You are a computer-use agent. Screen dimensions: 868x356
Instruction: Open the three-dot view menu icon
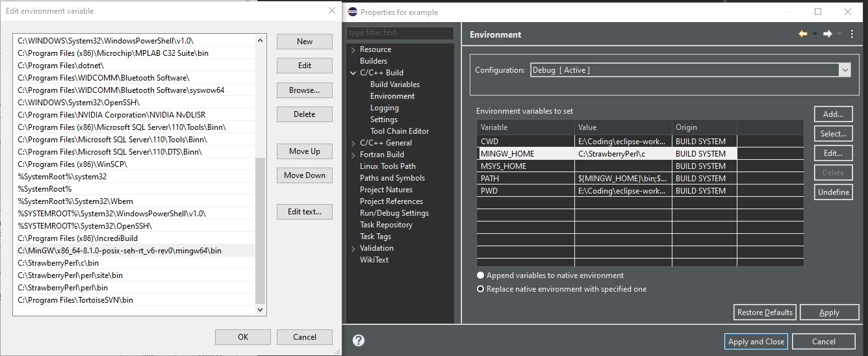[x=852, y=34]
